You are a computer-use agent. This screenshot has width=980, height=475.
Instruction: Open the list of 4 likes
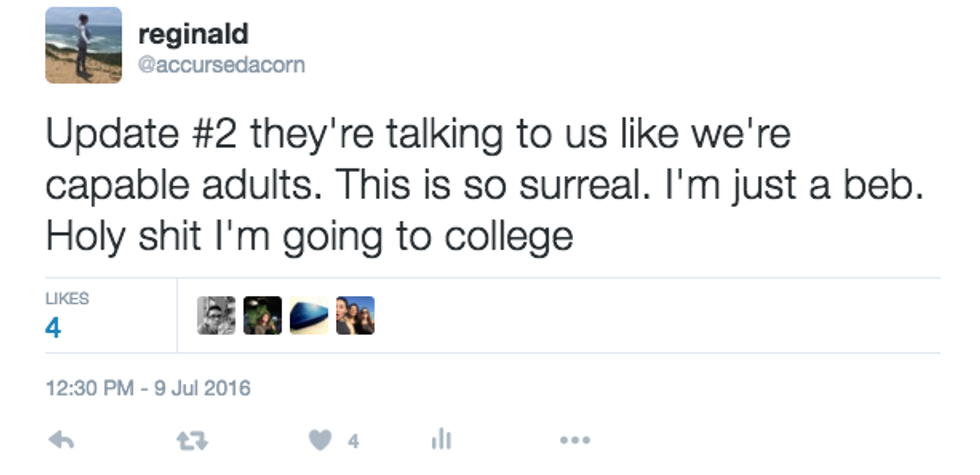pos(53,328)
